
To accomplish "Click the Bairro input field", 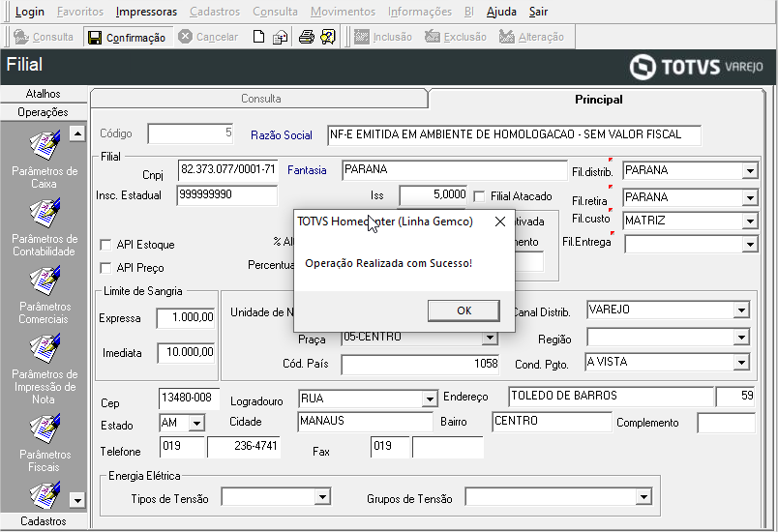I will (552, 422).
